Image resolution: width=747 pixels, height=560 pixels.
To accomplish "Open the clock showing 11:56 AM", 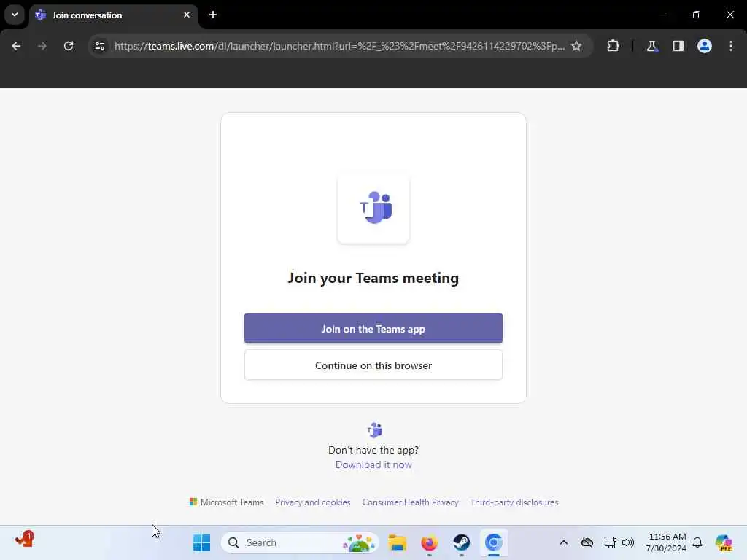I will click(666, 542).
